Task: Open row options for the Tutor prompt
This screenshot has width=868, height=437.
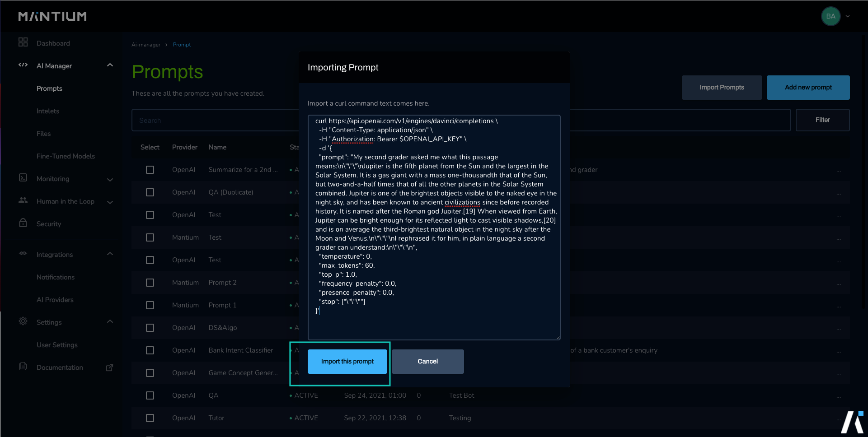Action: coord(839,419)
